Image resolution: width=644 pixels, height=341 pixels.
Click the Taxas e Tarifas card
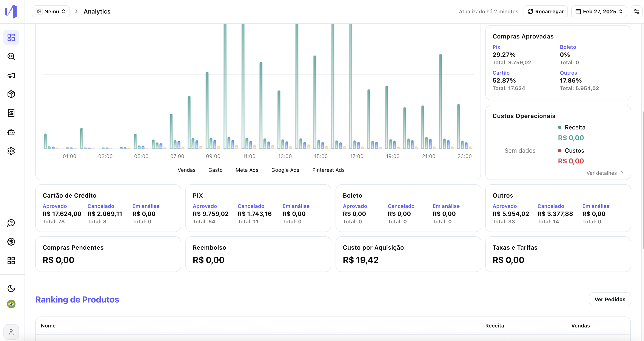click(x=558, y=254)
